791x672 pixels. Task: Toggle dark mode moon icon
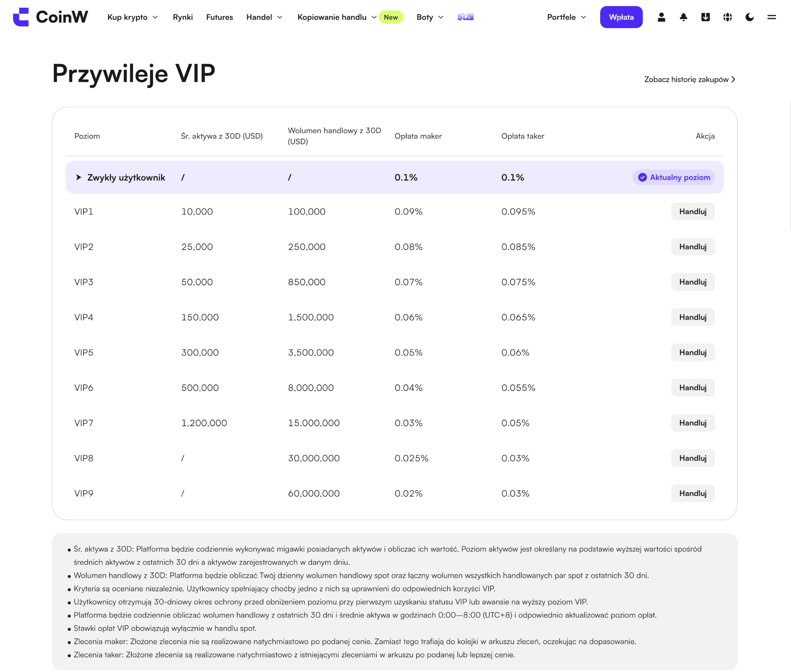pyautogui.click(x=749, y=17)
